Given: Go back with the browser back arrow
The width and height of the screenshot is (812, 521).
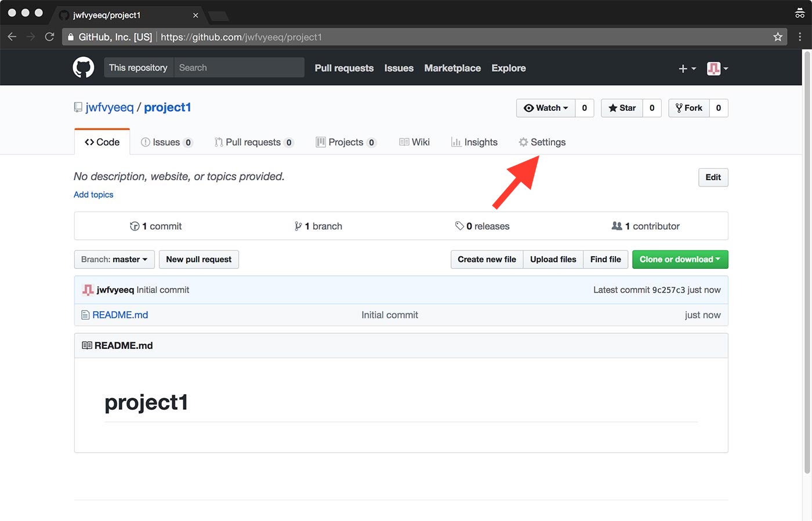Looking at the screenshot, I should [12, 37].
